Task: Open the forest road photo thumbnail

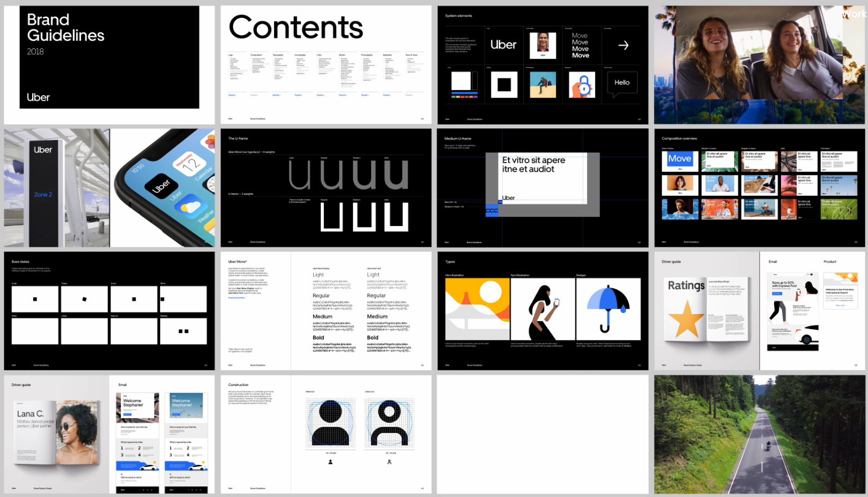Action: pos(759,434)
